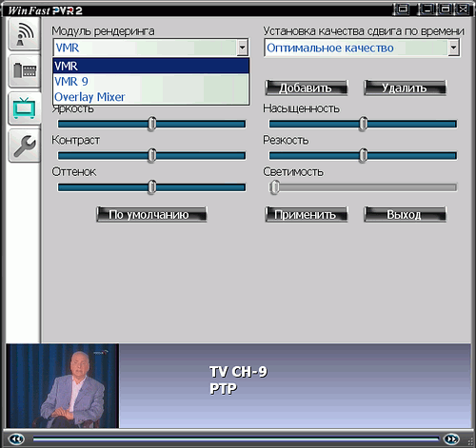Image resolution: width=476 pixels, height=448 pixels.
Task: Click the compact mode title bar icon
Action: pyautogui.click(x=403, y=9)
